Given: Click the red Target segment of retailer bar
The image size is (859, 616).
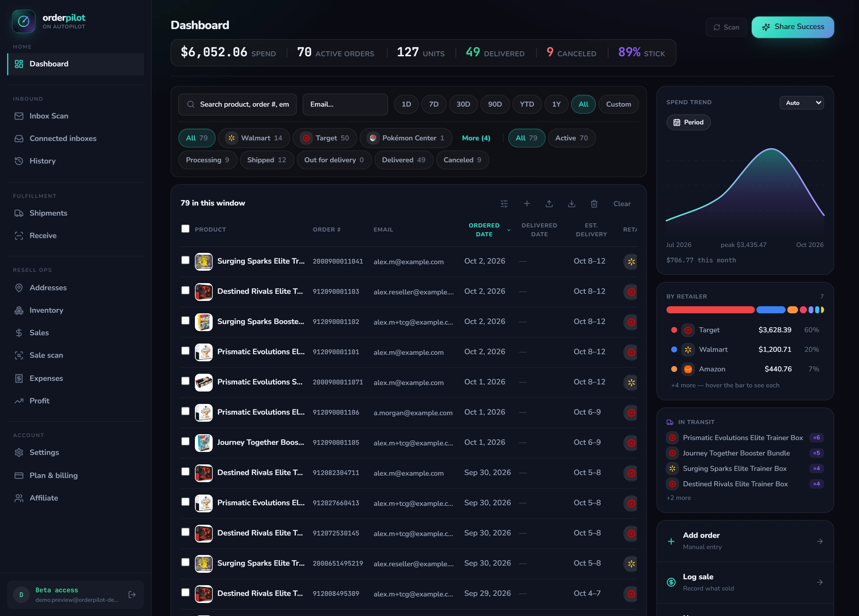Looking at the screenshot, I should (x=710, y=310).
